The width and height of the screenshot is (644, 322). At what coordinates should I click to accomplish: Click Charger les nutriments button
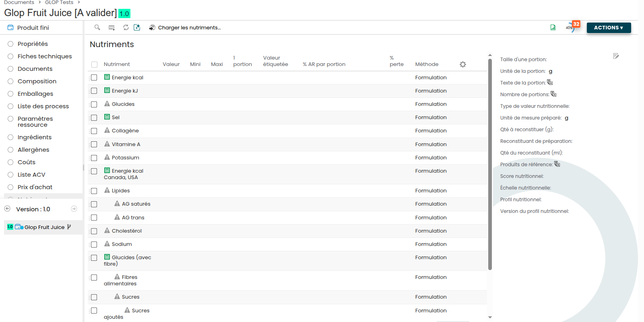185,27
